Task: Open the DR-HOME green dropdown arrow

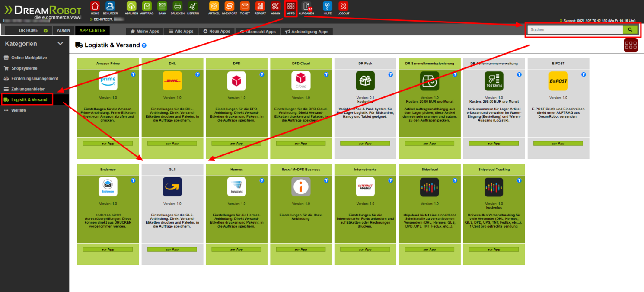Action: tap(45, 31)
